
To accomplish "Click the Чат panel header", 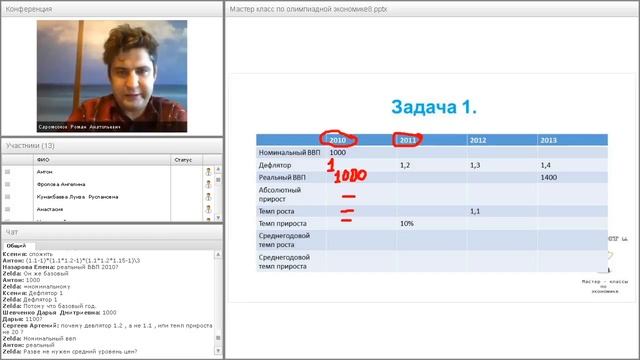I will 112,232.
